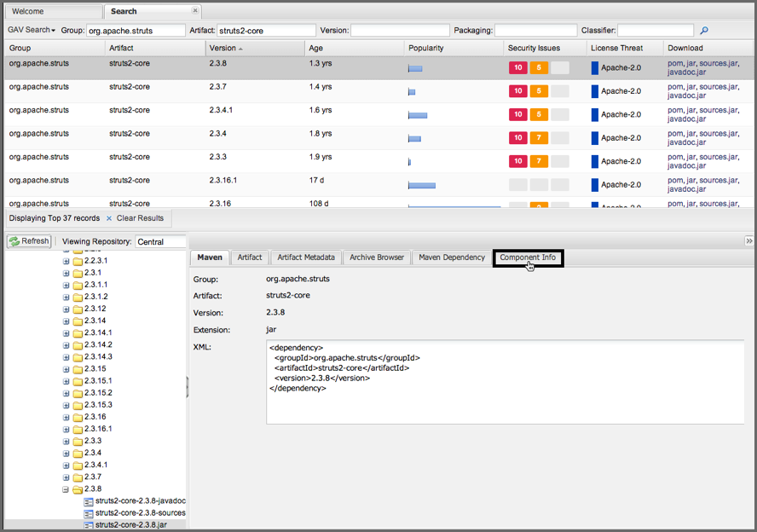The height and width of the screenshot is (532, 757).
Task: Click the Viewing Repository Central field
Action: 161,241
